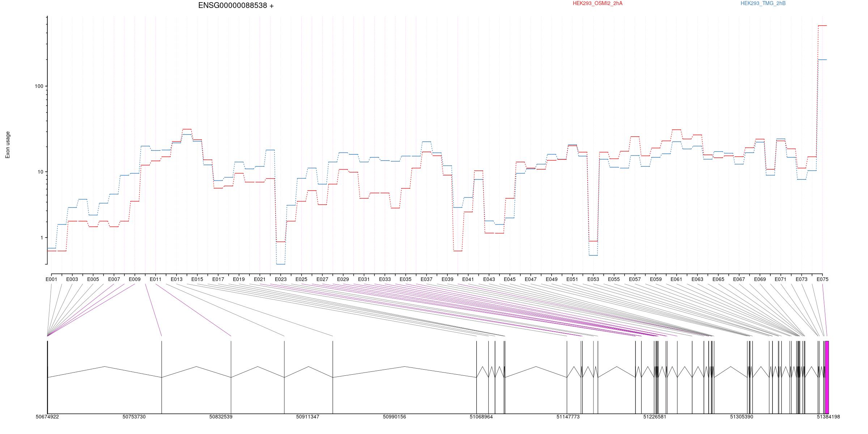This screenshot has height=434, width=868.
Task: Click exon label E059
Action: pyautogui.click(x=656, y=279)
